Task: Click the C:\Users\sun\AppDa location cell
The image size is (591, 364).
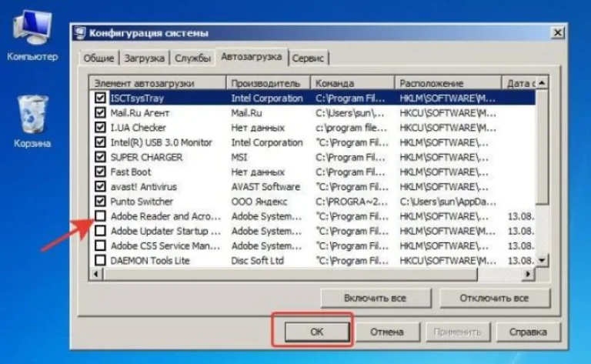Action: click(448, 201)
